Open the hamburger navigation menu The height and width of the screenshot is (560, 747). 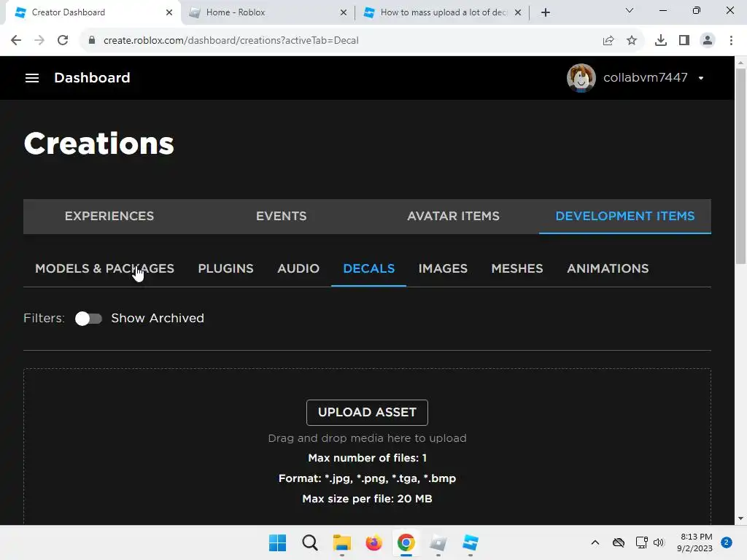(32, 77)
